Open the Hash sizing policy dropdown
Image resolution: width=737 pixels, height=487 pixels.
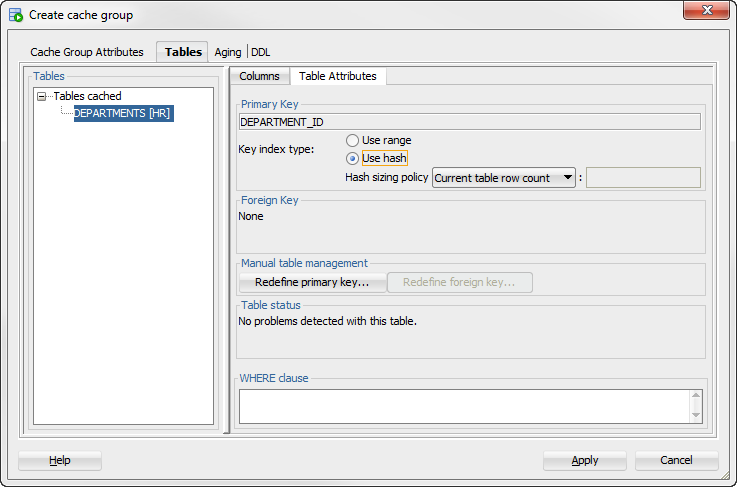pyautogui.click(x=503, y=178)
